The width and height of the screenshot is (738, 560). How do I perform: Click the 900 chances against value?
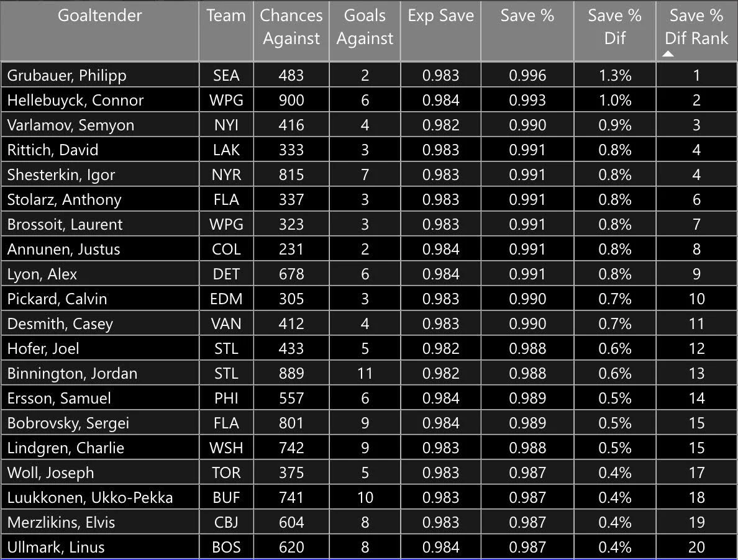(x=291, y=101)
